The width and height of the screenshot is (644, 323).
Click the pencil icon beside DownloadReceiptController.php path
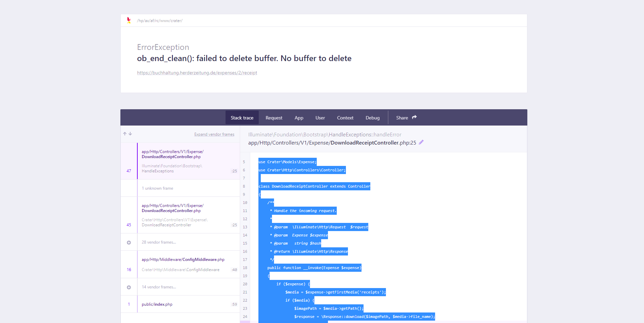click(x=421, y=142)
